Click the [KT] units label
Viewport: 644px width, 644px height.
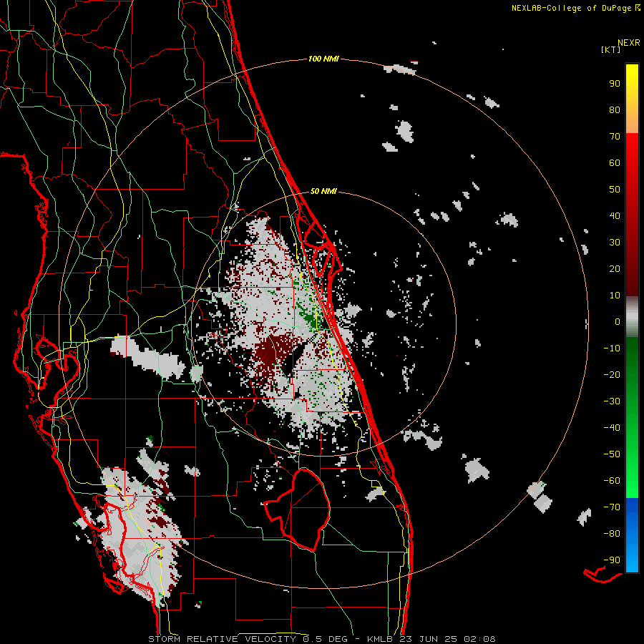pos(611,49)
